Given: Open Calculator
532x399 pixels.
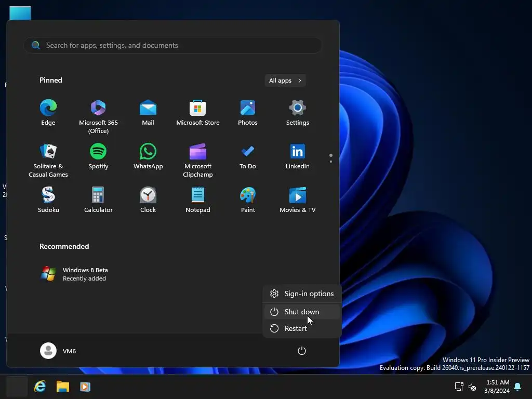Looking at the screenshot, I should click(98, 200).
